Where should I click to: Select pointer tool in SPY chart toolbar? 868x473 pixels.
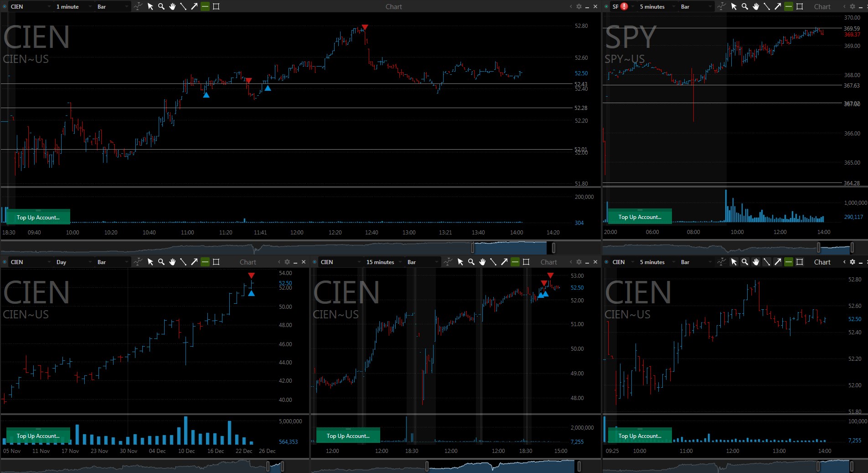[x=734, y=6]
